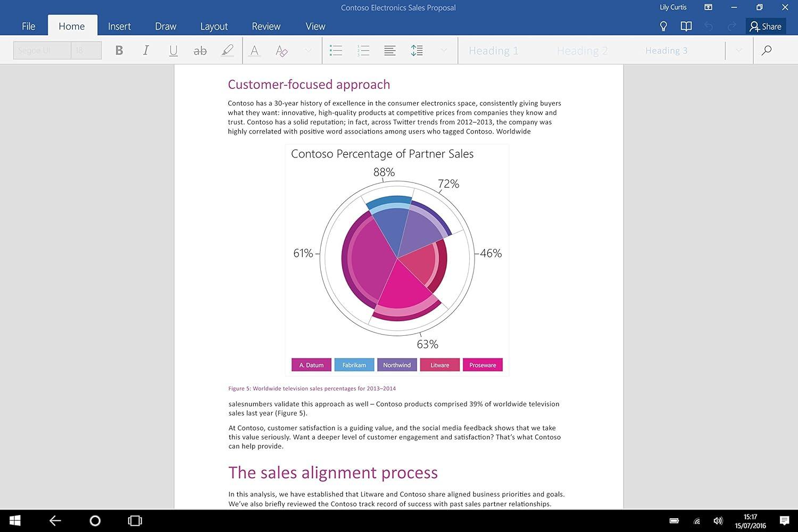This screenshot has height=532, width=798.
Task: Select the text highlighter tool
Action: click(x=228, y=50)
